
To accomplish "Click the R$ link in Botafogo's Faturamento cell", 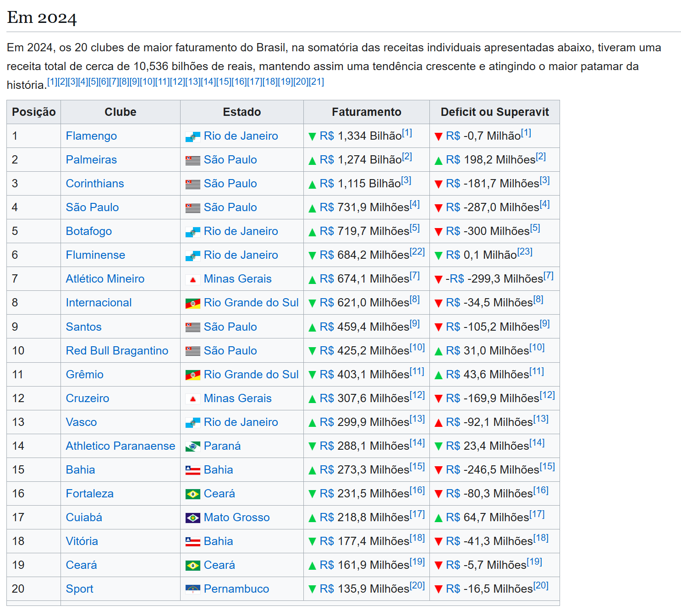I will click(327, 231).
